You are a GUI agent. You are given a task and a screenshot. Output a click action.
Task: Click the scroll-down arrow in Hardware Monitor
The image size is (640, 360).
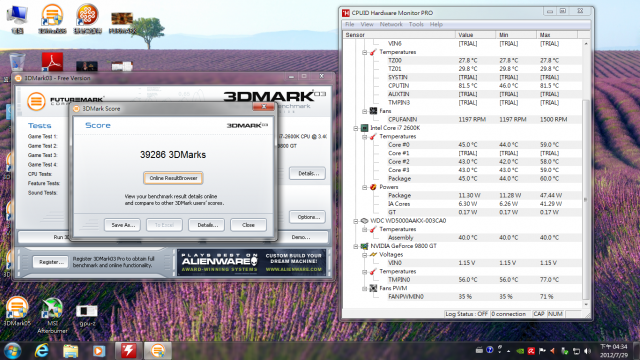(x=586, y=305)
